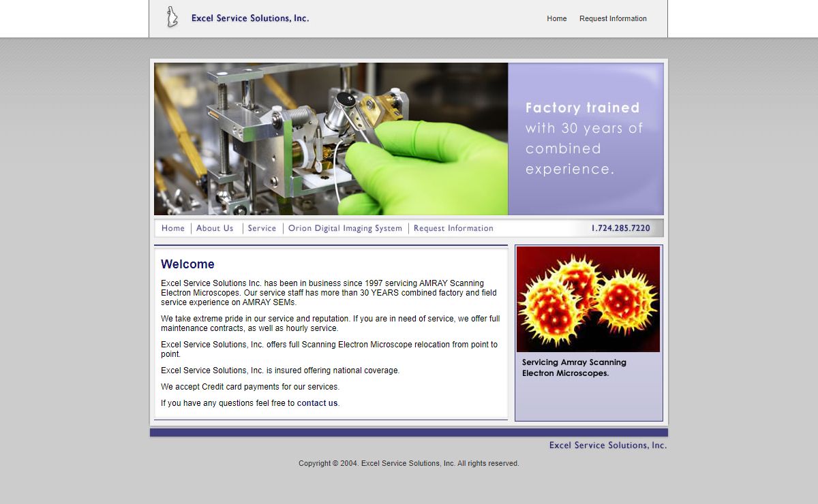Follow the contact us link
Viewport: 818px width, 504px height.
pyautogui.click(x=317, y=403)
